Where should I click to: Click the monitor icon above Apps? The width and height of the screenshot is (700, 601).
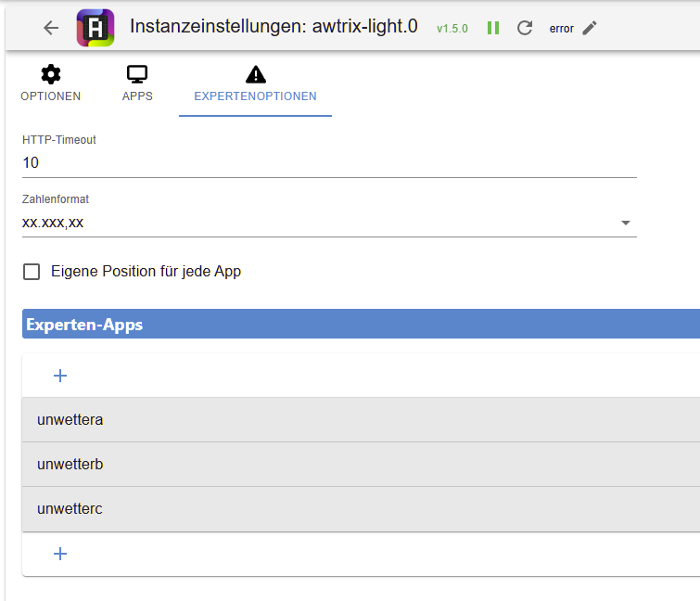coord(137,74)
